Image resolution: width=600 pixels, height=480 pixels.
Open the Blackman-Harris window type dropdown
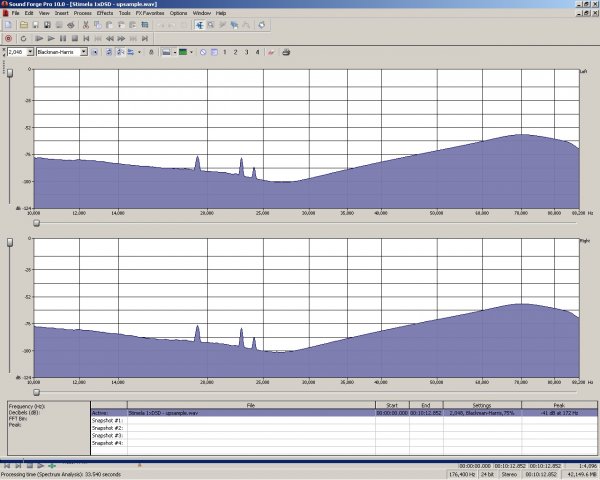point(84,51)
